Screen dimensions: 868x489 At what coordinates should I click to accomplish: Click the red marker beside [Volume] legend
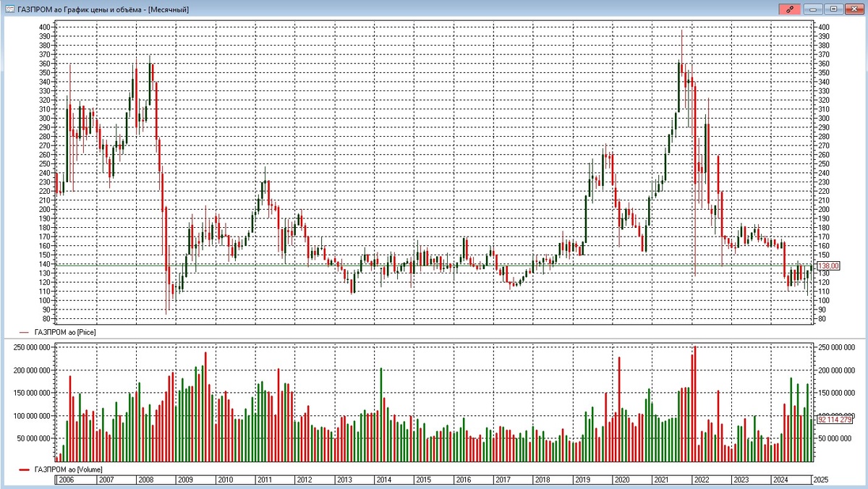(x=25, y=469)
